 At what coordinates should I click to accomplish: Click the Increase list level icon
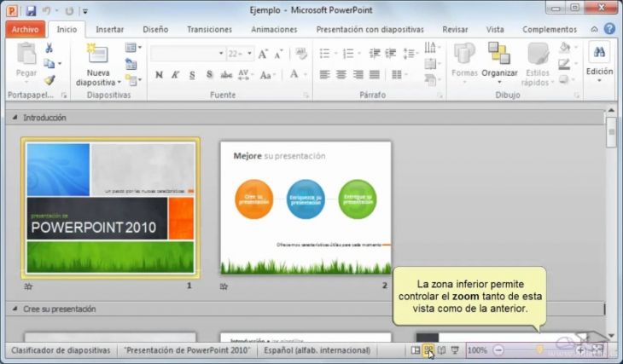pyautogui.click(x=391, y=54)
